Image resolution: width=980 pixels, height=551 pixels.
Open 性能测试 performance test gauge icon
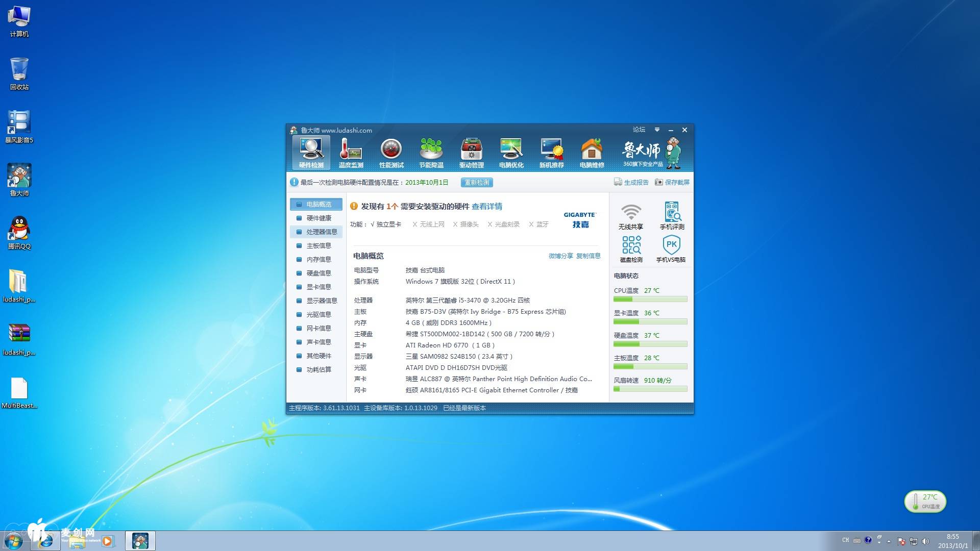click(x=391, y=153)
